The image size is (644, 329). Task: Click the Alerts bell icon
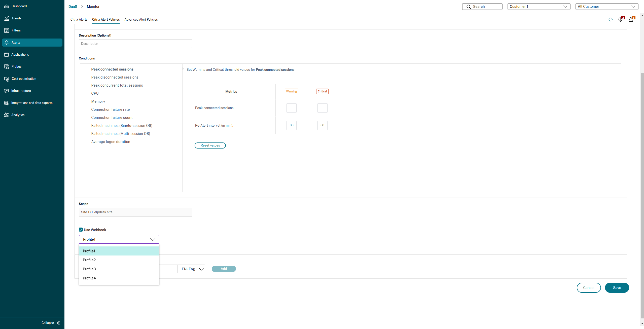pyautogui.click(x=7, y=42)
